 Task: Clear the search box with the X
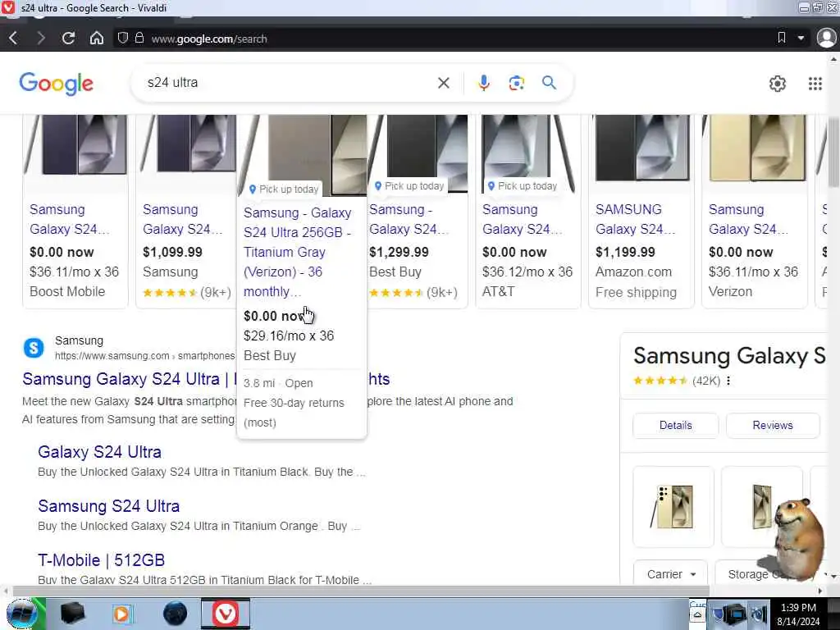[x=444, y=83]
